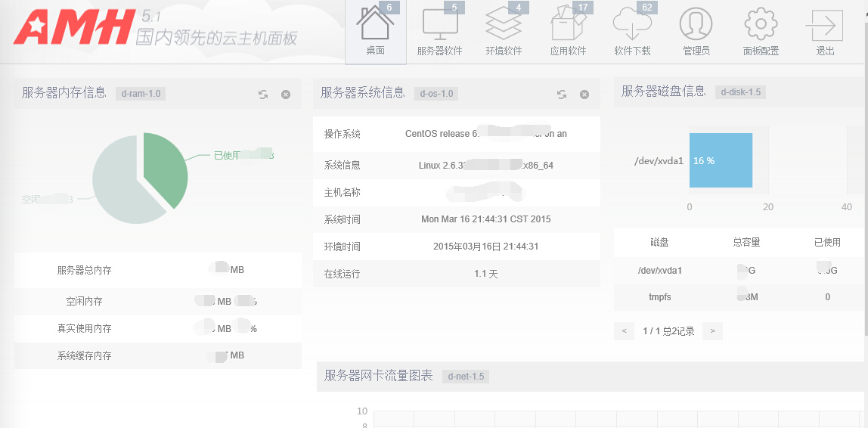868x428 pixels.
Task: Click the 服务器内存信息 panel title
Action: 64,92
